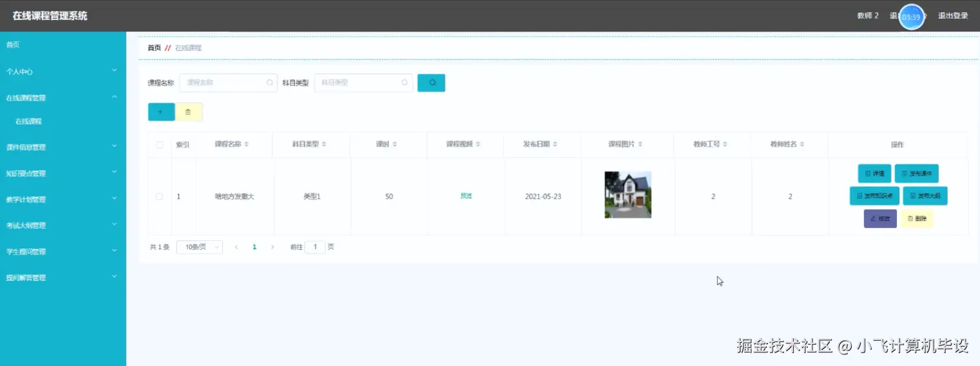Click the yellow trash bulk-delete icon

click(x=189, y=111)
